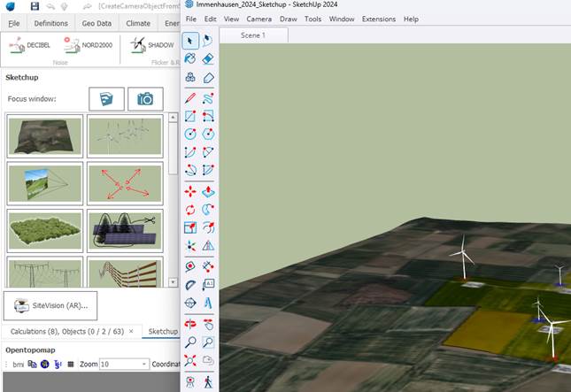Choose the Flip triangle tool
The height and width of the screenshot is (392, 571).
(207, 246)
